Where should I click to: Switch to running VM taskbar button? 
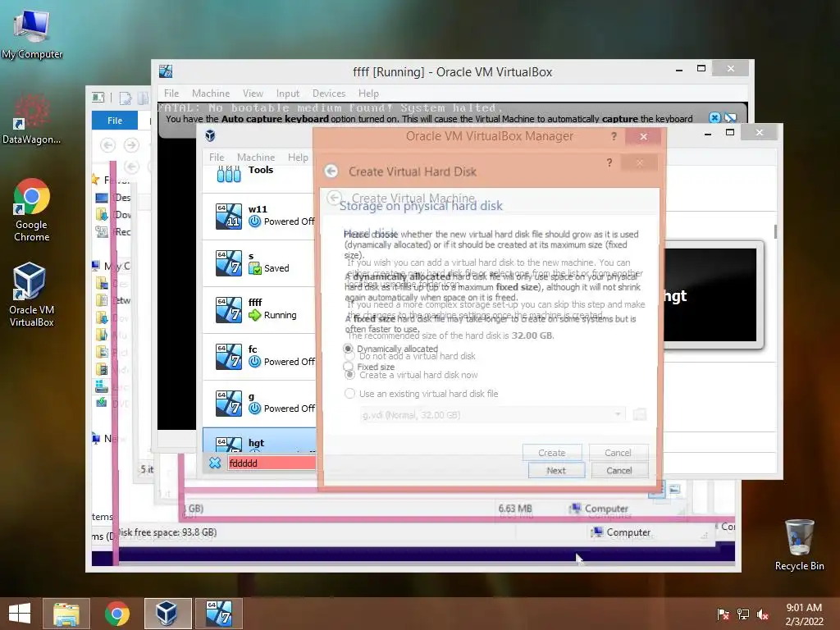coord(218,614)
